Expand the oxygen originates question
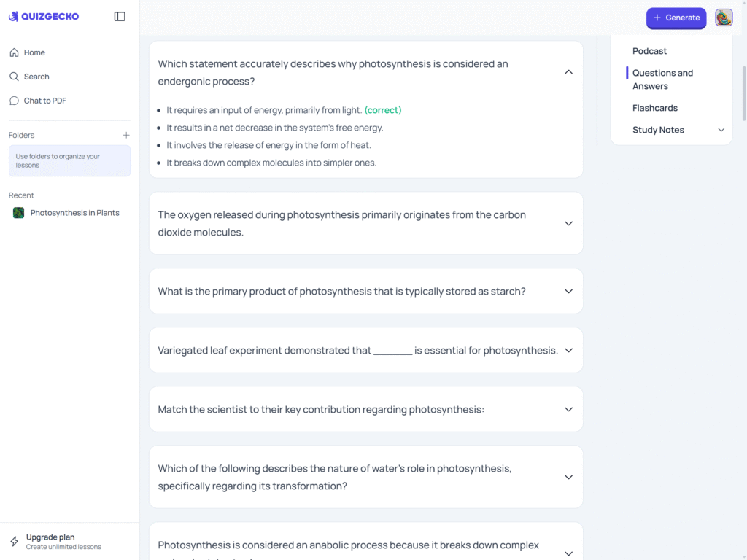Viewport: 747px width, 560px height. click(568, 223)
